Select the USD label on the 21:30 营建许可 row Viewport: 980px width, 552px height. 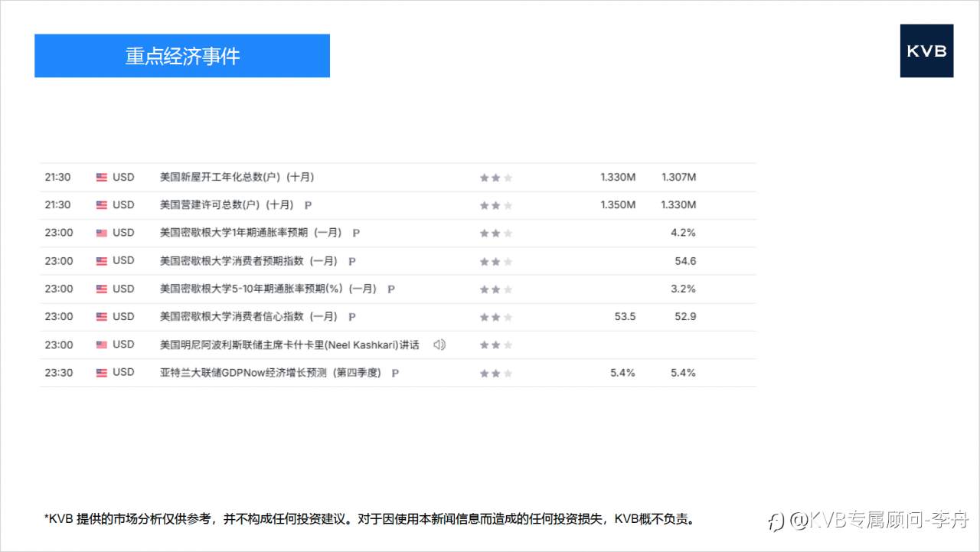click(x=122, y=204)
